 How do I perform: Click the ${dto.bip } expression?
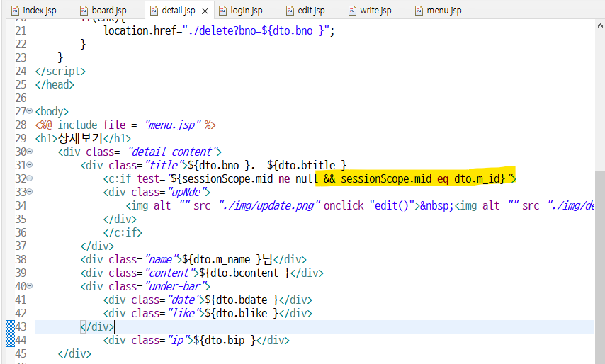(x=225, y=341)
